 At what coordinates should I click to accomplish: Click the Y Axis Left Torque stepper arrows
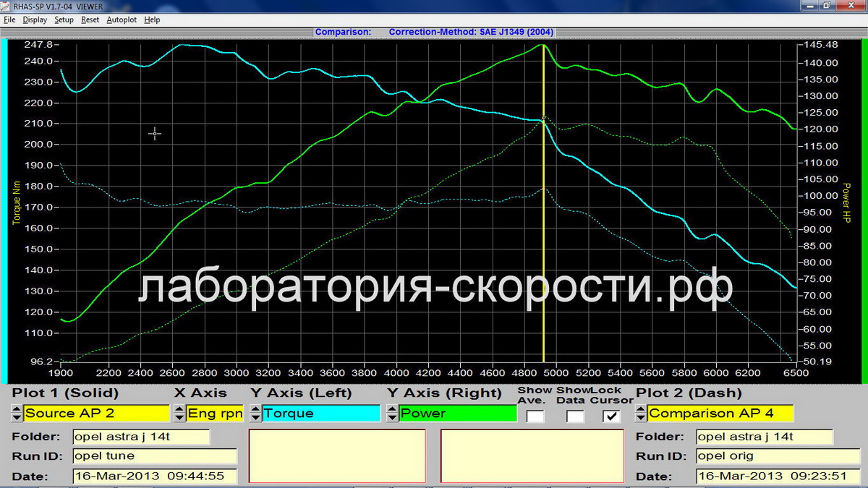255,414
